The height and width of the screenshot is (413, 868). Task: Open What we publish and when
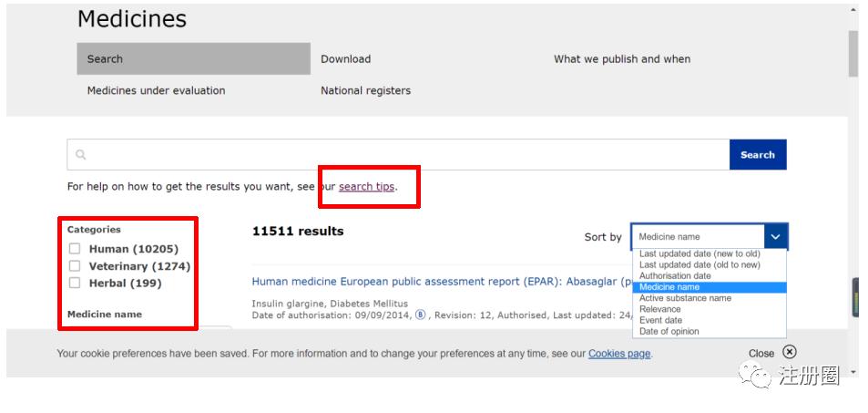622,59
